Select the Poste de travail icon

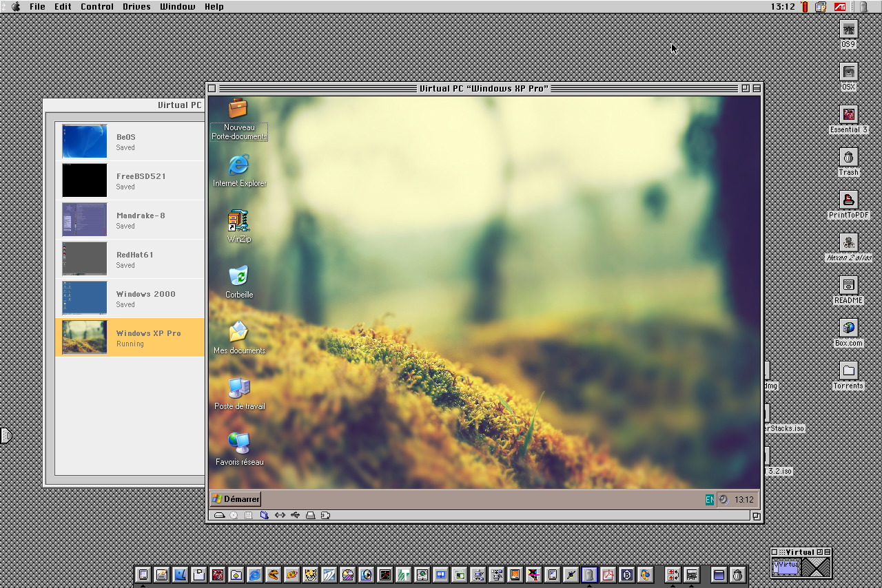[x=239, y=394]
